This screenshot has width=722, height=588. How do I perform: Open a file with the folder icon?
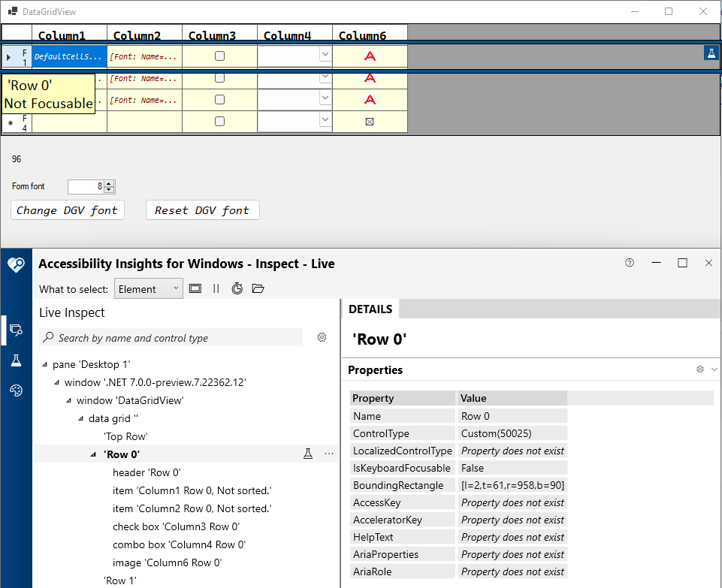[x=258, y=288]
